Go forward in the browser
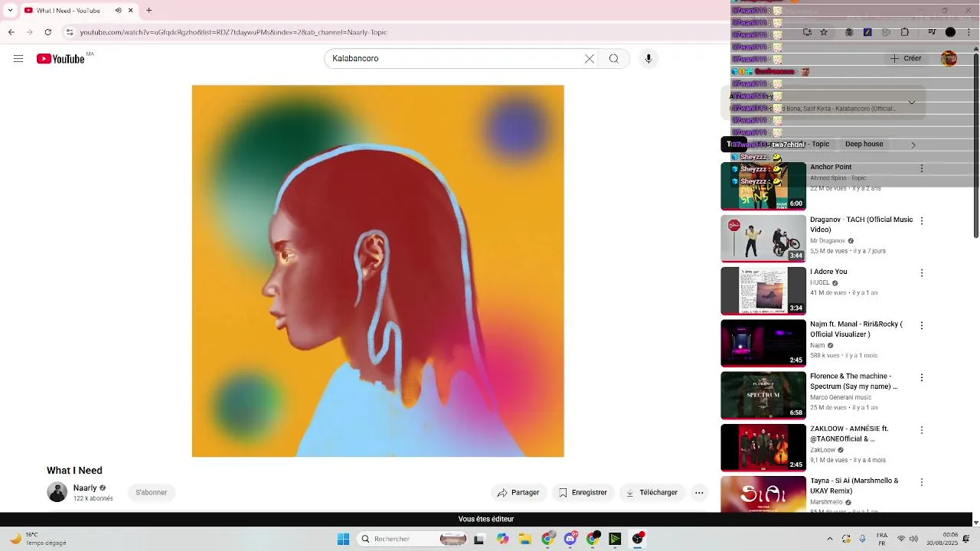Screen dimensions: 980x551 tap(29, 32)
